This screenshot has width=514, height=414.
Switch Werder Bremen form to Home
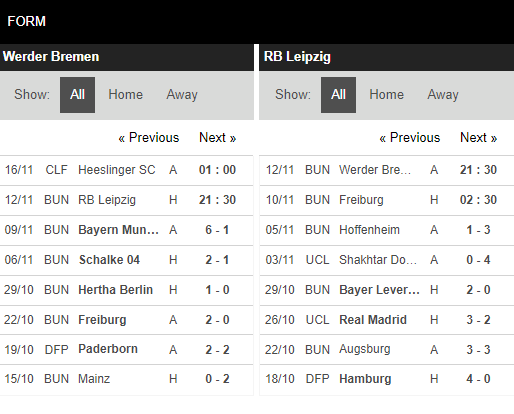[x=125, y=95]
